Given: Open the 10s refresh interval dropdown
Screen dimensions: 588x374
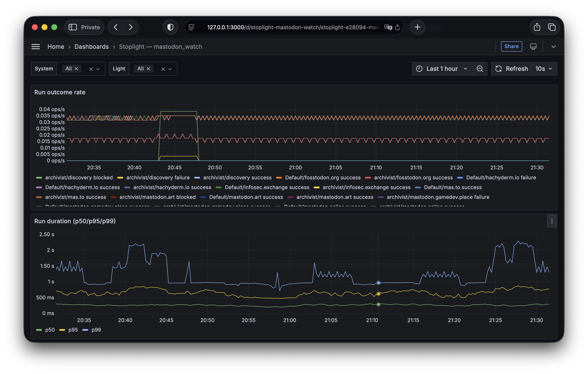Looking at the screenshot, I should tap(544, 69).
